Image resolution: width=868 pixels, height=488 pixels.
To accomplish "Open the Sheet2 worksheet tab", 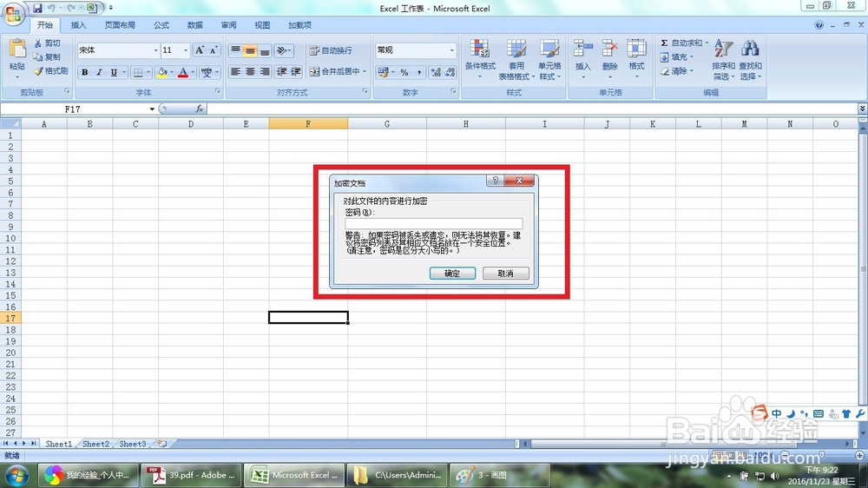I will click(95, 444).
